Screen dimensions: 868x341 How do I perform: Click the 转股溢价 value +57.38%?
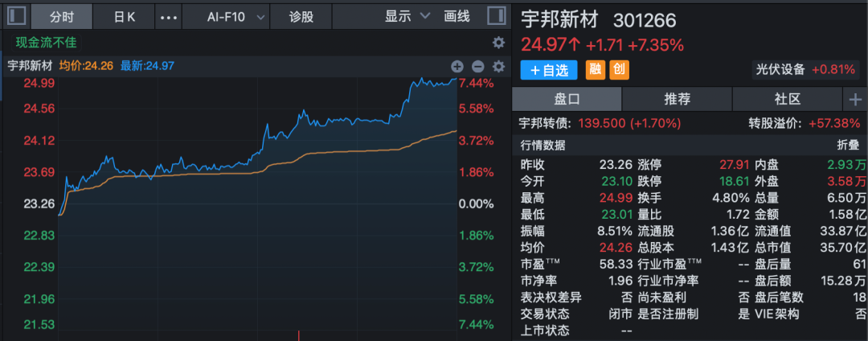835,123
